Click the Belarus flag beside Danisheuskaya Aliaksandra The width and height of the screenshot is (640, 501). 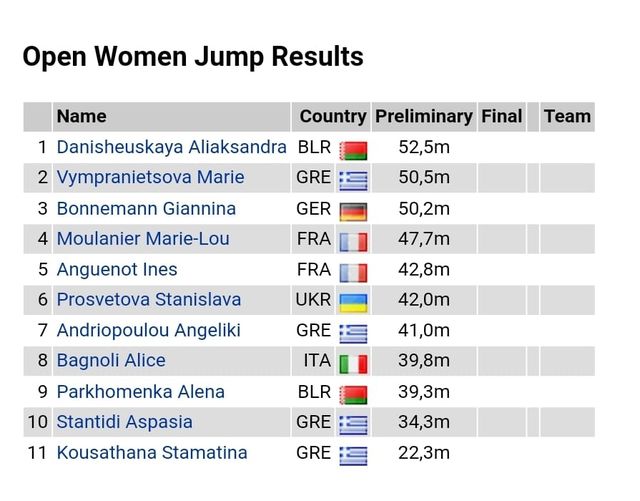tap(353, 150)
